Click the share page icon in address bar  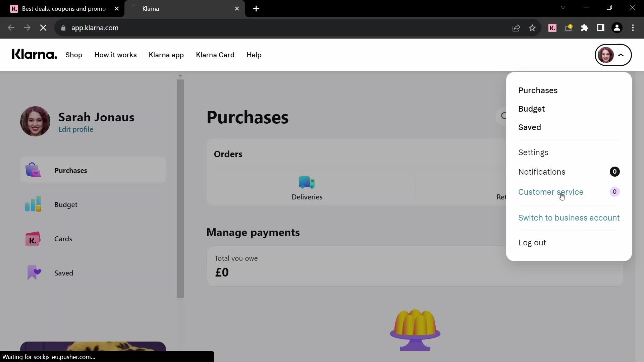(516, 28)
